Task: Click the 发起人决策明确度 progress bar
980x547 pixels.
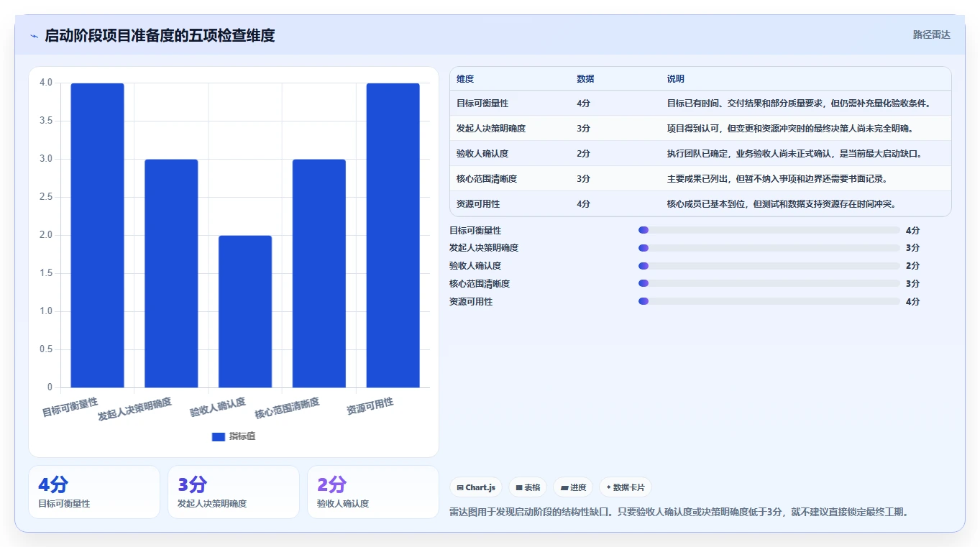Action: click(769, 248)
